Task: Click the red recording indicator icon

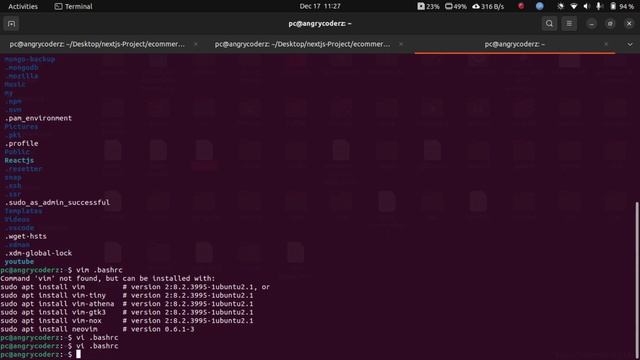Action: (x=521, y=6)
